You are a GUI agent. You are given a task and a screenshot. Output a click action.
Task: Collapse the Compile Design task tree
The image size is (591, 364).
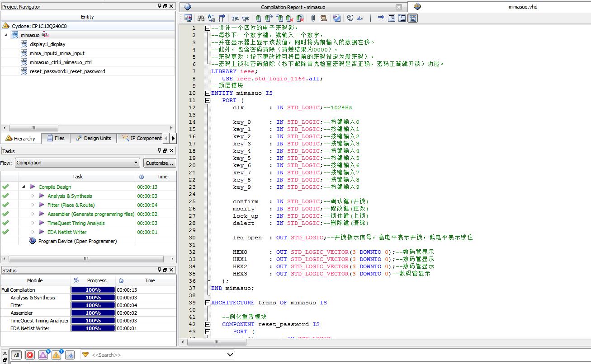24,187
